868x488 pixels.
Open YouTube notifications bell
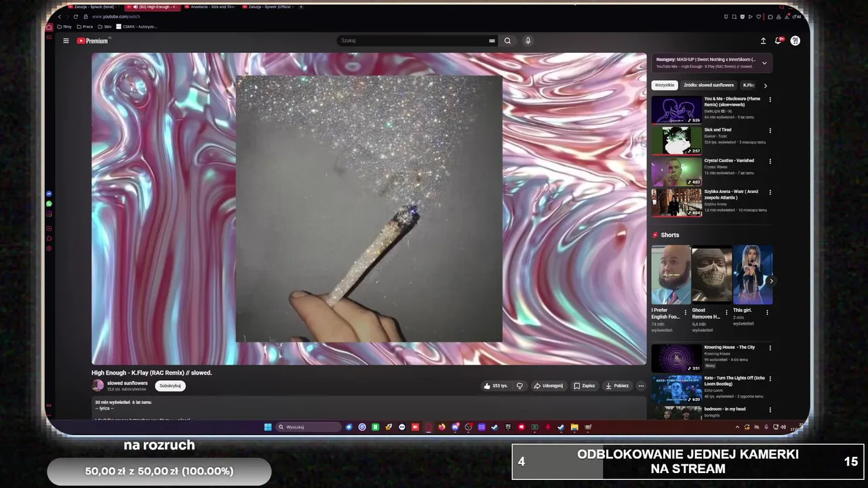click(778, 41)
